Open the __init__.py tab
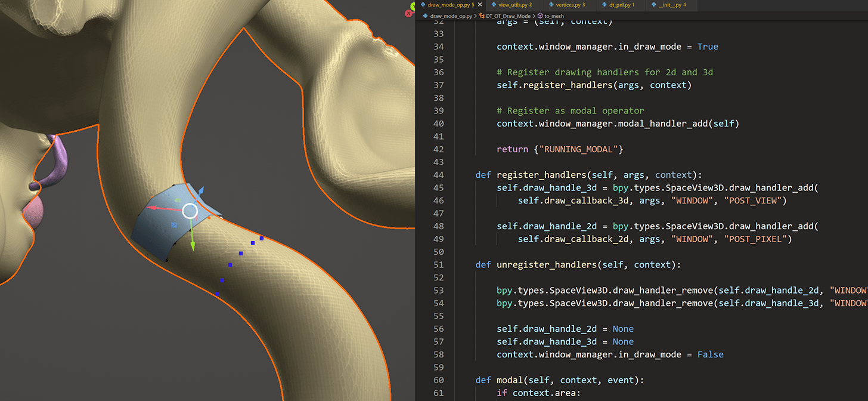 pyautogui.click(x=671, y=5)
